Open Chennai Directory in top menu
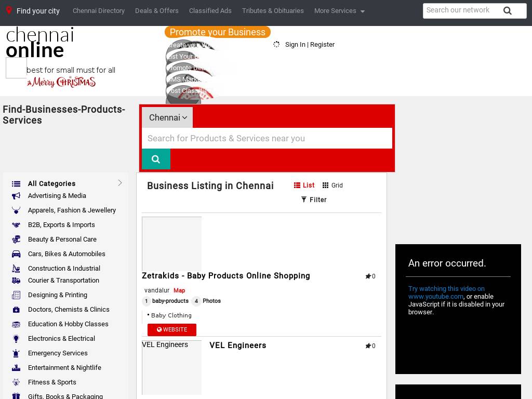Image resolution: width=532 pixels, height=399 pixels. [99, 11]
